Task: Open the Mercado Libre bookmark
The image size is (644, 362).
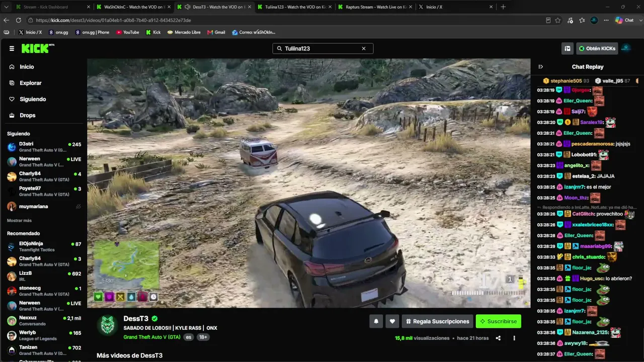Action: click(x=184, y=32)
